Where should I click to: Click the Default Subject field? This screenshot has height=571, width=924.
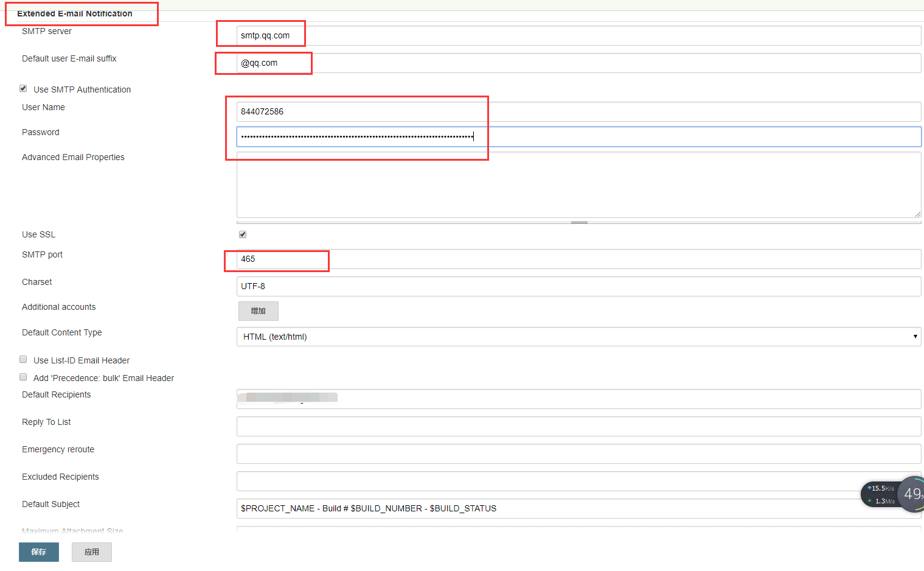(578, 508)
